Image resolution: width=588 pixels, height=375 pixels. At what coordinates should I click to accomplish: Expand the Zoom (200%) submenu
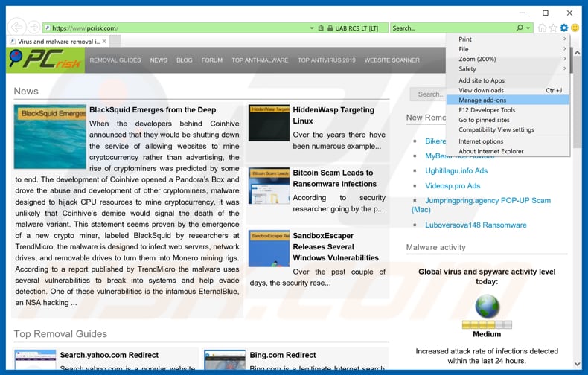508,59
